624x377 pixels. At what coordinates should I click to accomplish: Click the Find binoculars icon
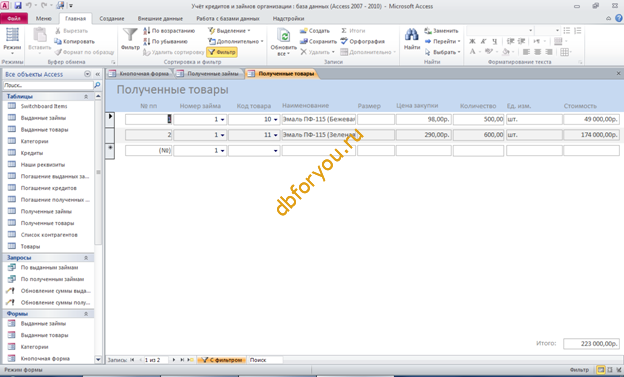click(x=411, y=35)
